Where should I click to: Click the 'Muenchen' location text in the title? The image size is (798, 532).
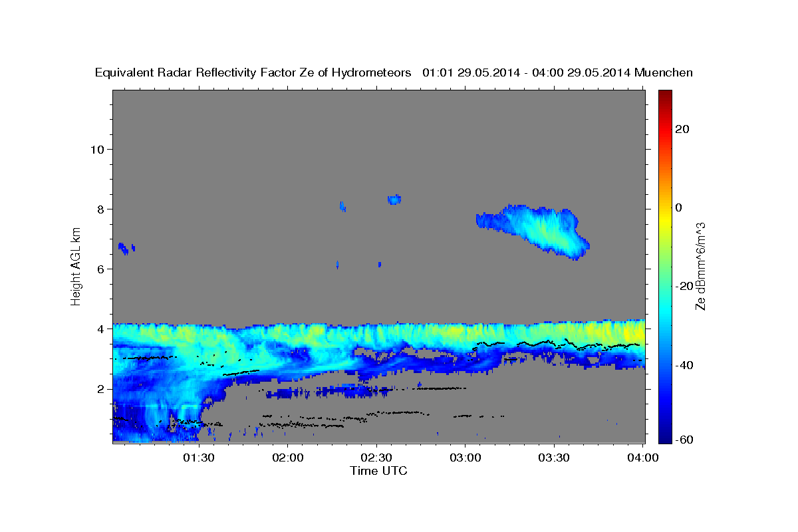664,72
